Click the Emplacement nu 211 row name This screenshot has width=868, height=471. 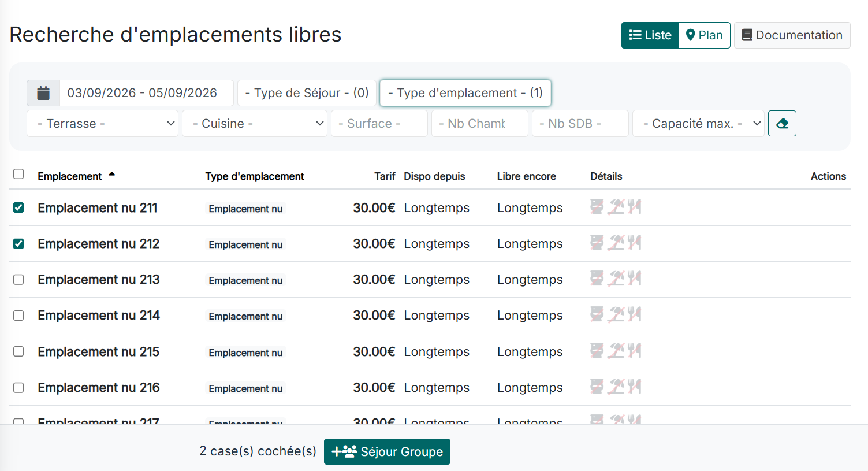pos(98,208)
